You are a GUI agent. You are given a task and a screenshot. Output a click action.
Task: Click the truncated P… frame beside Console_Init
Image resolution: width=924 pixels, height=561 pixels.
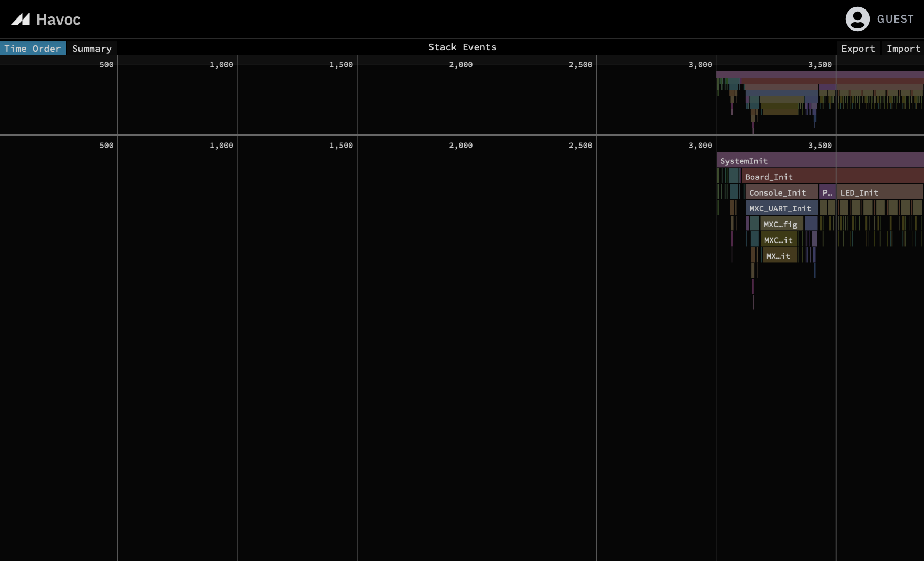pos(828,192)
